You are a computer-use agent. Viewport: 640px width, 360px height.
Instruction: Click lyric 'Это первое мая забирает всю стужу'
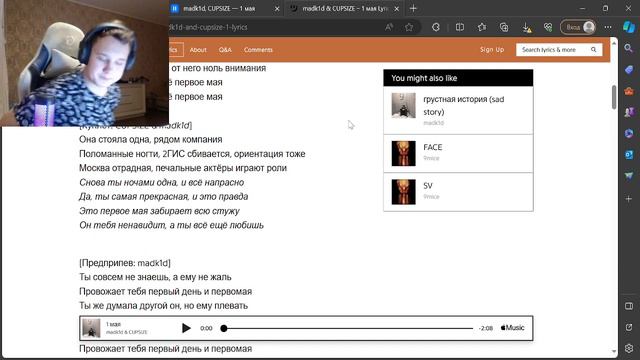(159, 211)
